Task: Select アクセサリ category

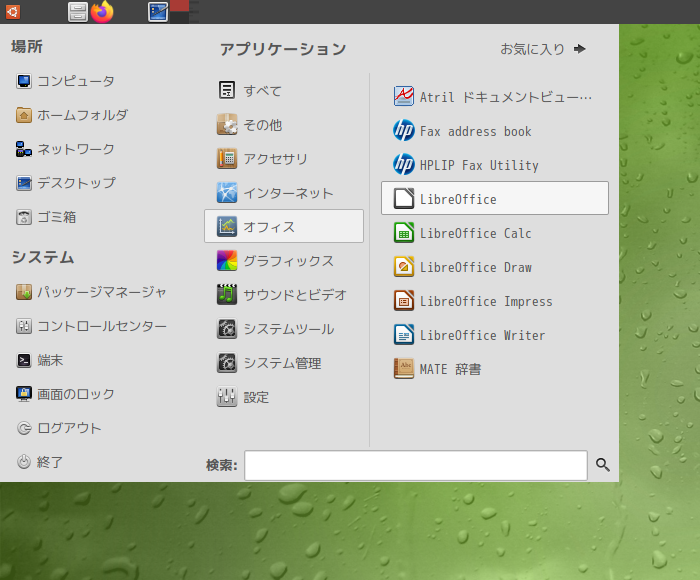Action: [284, 159]
